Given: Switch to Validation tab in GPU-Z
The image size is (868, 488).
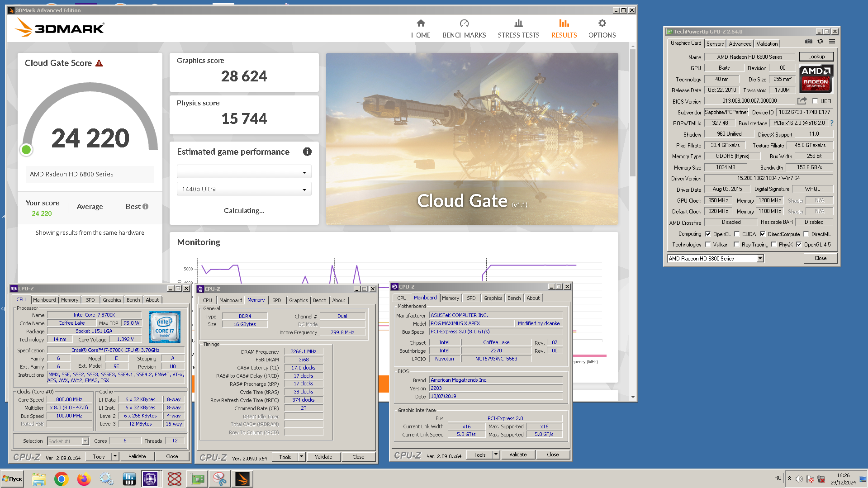Looking at the screenshot, I should tap(767, 44).
